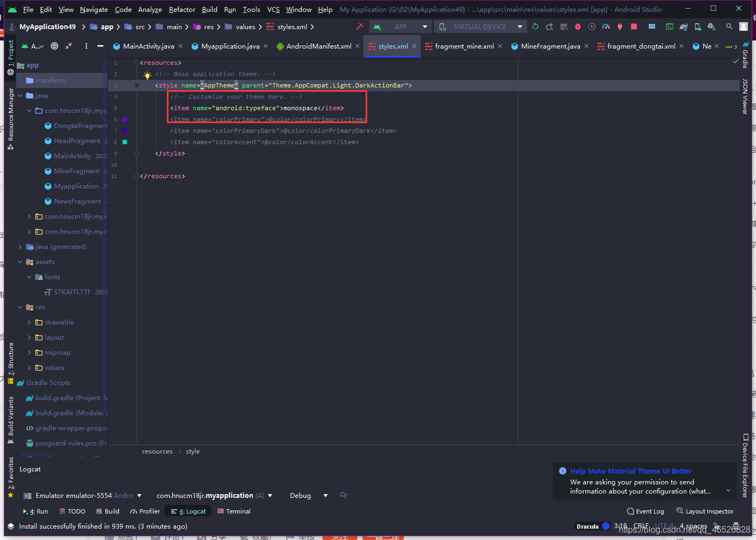The height and width of the screenshot is (540, 756).
Task: Expand the manifests folder
Action: tap(20, 80)
